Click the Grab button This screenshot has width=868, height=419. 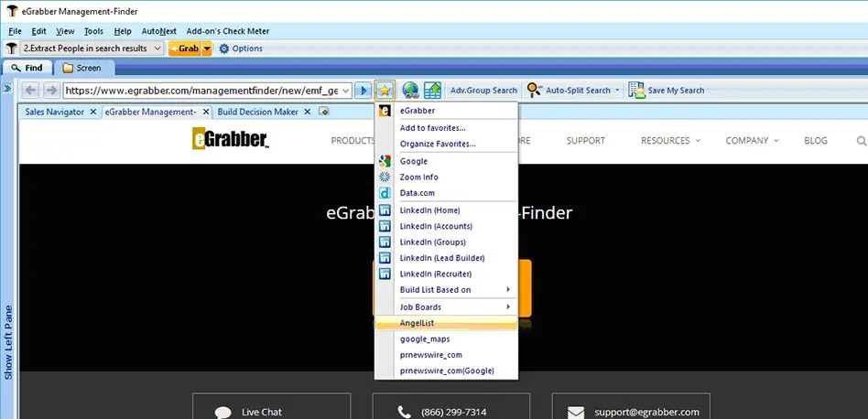[184, 48]
